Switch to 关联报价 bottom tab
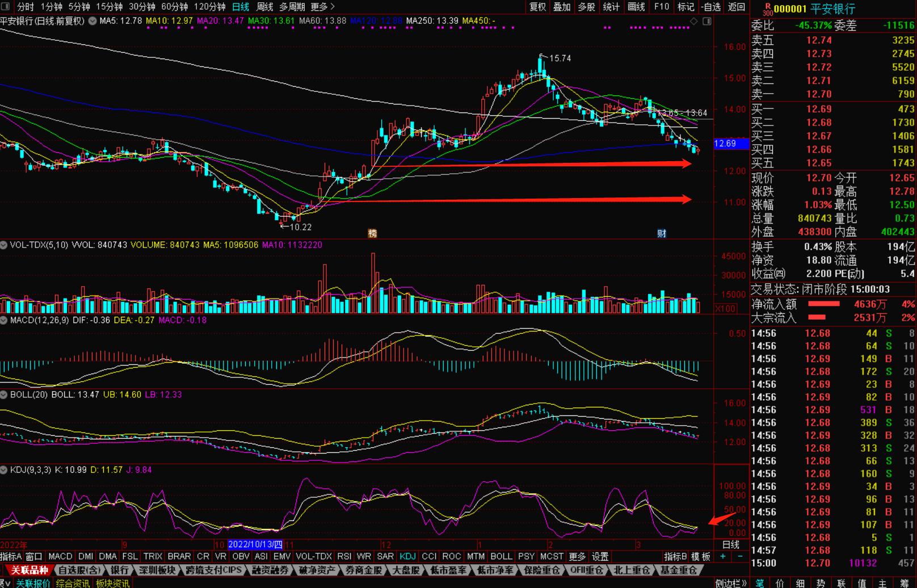Viewport: 917px width, 588px height. 33,583
